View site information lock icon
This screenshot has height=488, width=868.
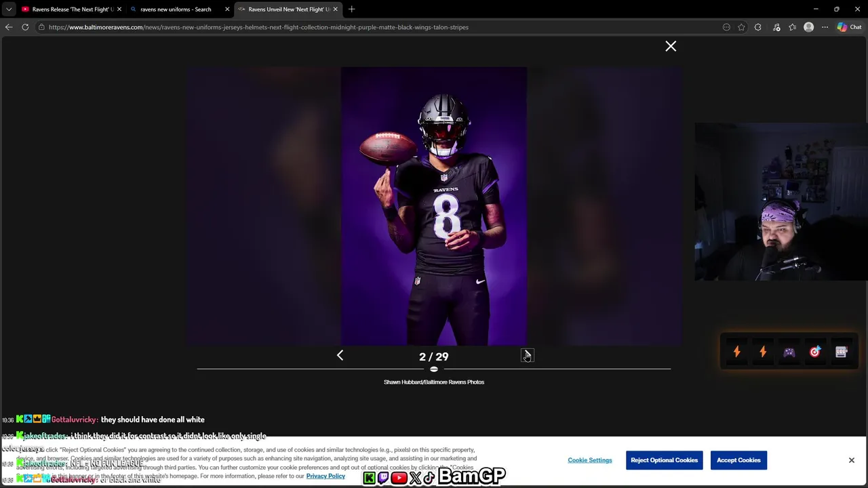pyautogui.click(x=41, y=27)
